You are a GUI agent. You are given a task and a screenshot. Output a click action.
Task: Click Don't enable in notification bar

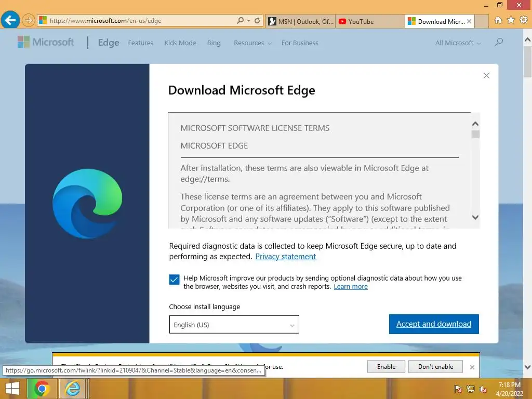click(436, 367)
